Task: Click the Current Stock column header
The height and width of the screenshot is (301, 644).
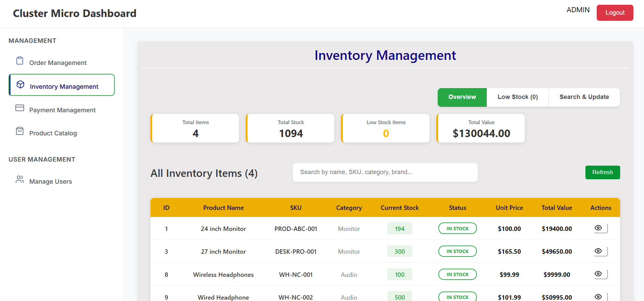Action: 399,208
